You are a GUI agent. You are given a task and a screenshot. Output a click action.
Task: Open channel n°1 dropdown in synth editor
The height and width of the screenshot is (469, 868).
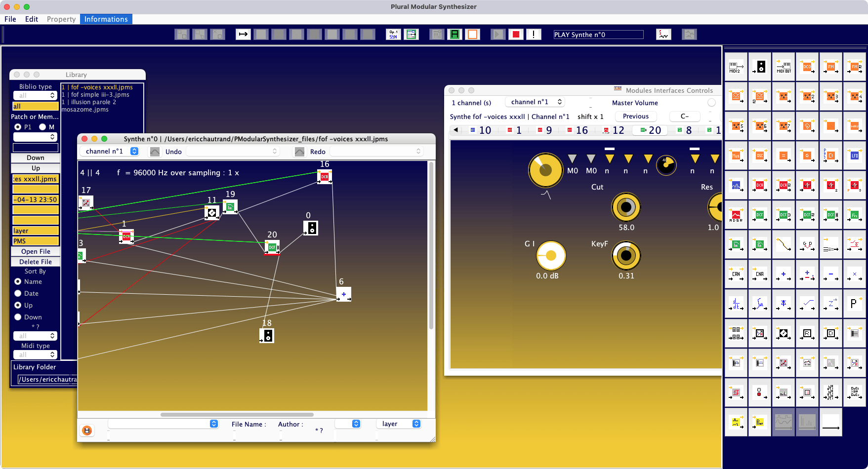click(x=110, y=152)
